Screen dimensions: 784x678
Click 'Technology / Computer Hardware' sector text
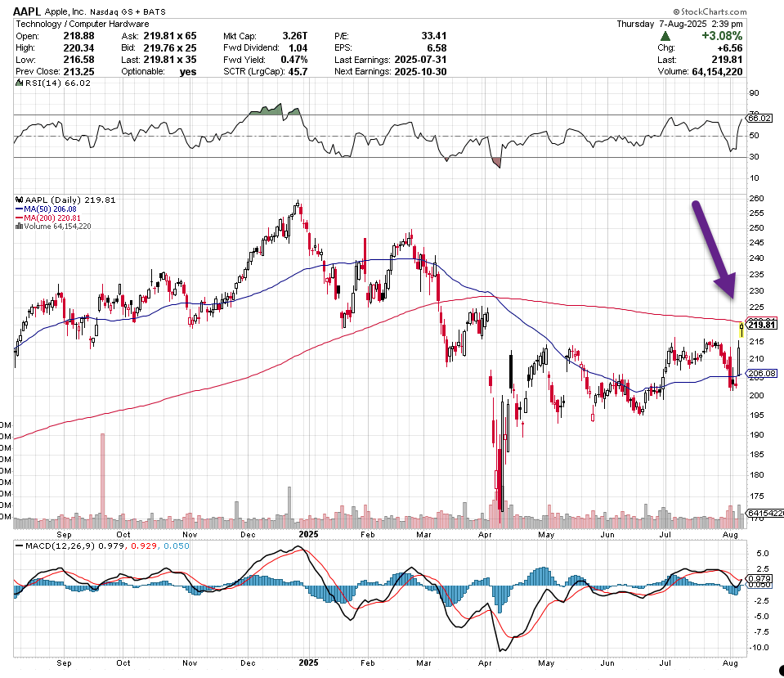coord(83,24)
